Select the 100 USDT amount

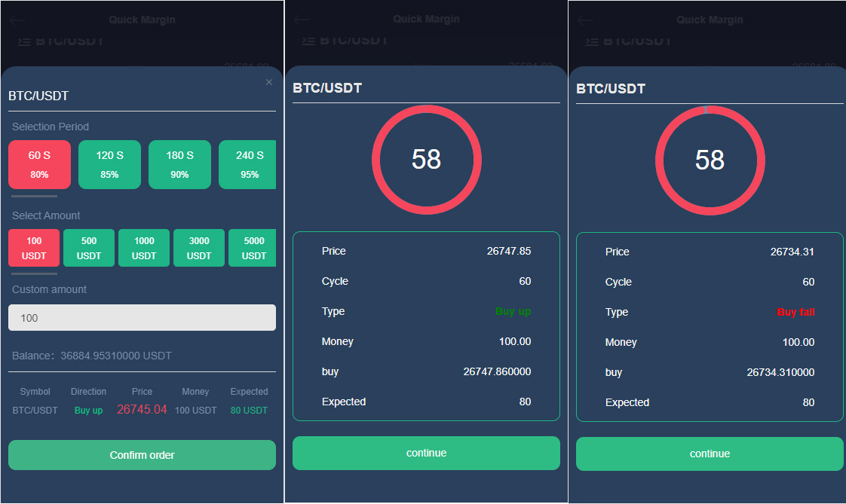pos(34,248)
